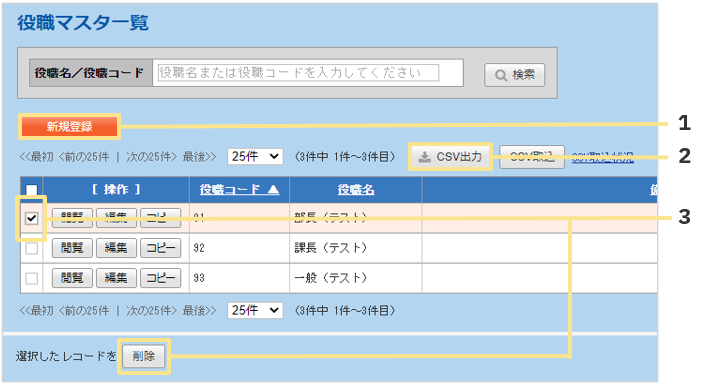Image resolution: width=701 pixels, height=385 pixels.
Task: Click 閲覧 for the 一般(テスト) row
Action: click(72, 278)
